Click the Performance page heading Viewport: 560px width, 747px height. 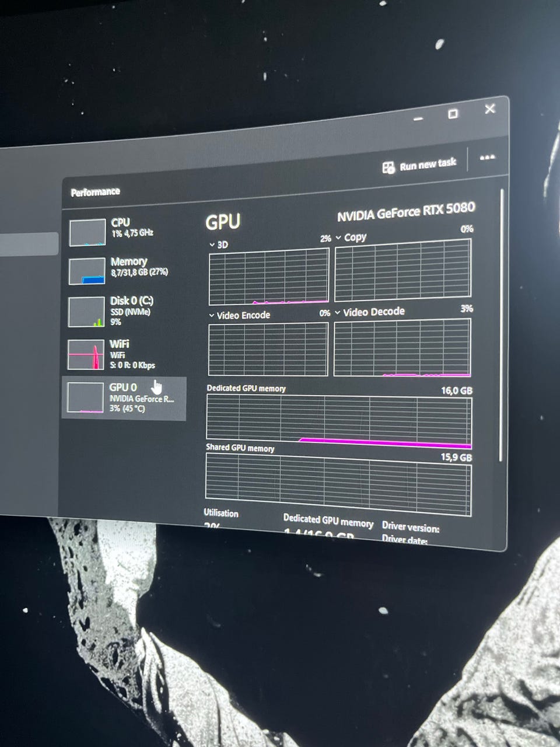[95, 192]
